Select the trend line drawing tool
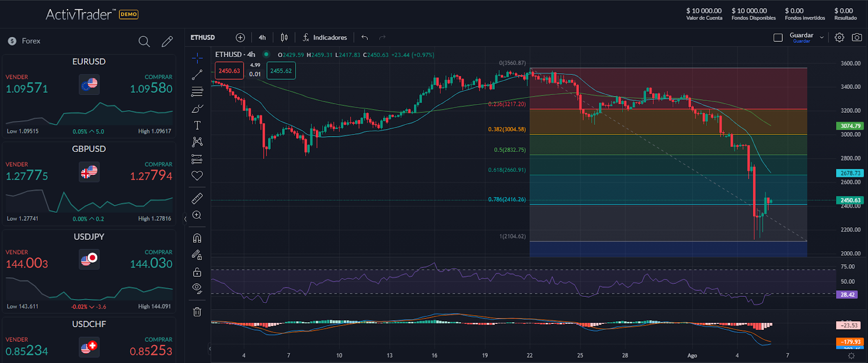This screenshot has width=868, height=363. pyautogui.click(x=197, y=74)
